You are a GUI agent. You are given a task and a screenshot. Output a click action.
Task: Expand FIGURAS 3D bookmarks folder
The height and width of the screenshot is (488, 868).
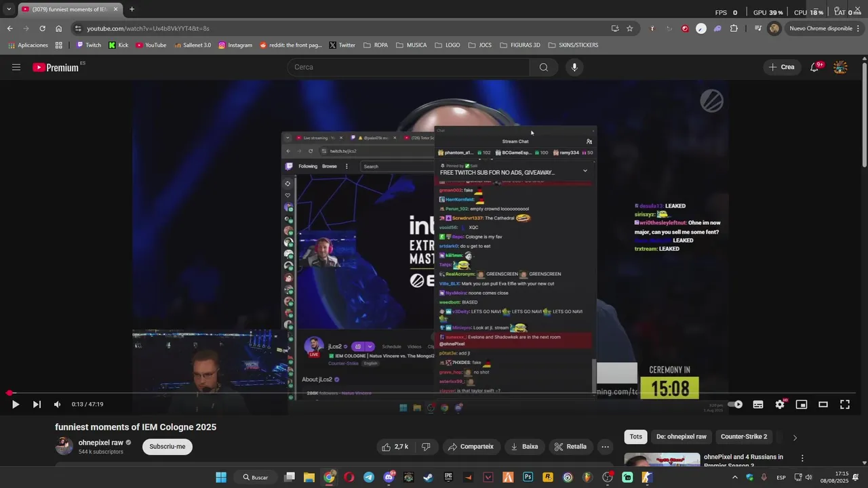519,45
